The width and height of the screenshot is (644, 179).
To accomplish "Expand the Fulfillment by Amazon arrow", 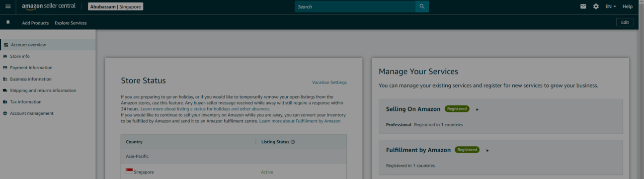I will pos(487,150).
